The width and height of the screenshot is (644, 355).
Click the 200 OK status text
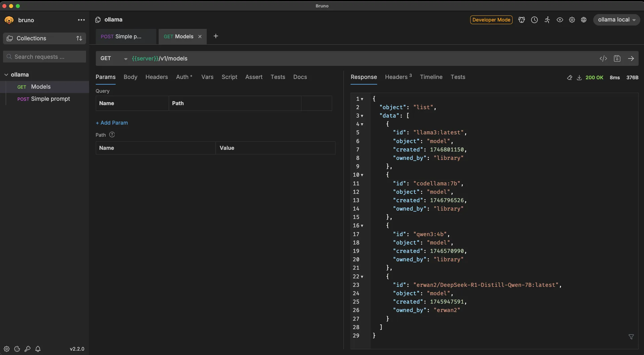(594, 78)
